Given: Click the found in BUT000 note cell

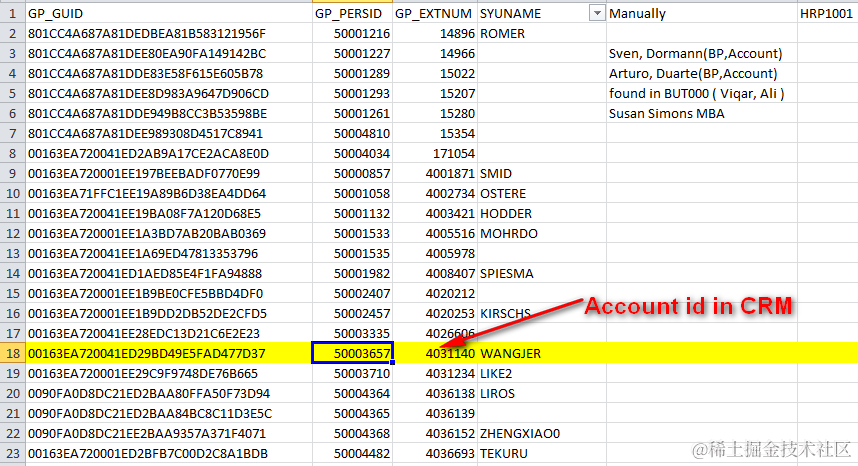Looking at the screenshot, I should pos(702,94).
